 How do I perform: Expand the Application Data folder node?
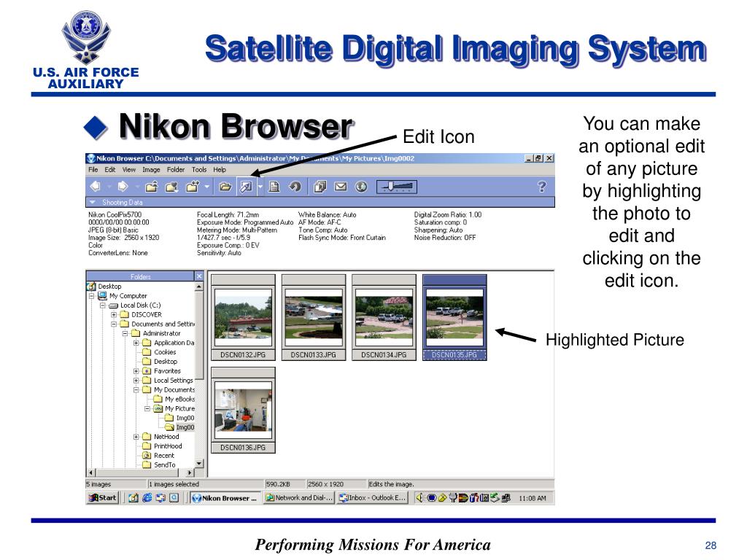pos(136,343)
